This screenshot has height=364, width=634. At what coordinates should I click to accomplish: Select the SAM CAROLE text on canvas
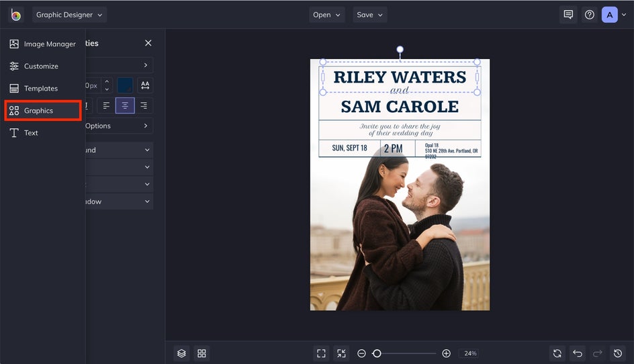click(400, 107)
